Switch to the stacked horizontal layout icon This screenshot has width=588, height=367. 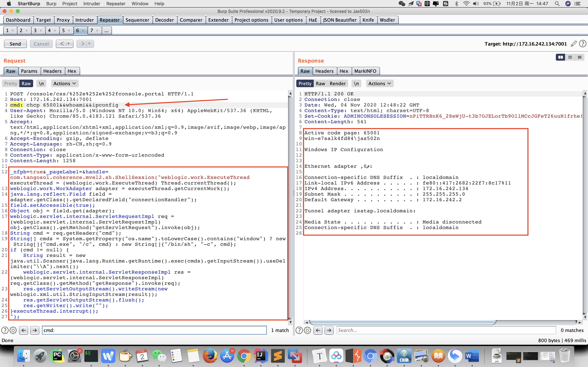pos(570,57)
